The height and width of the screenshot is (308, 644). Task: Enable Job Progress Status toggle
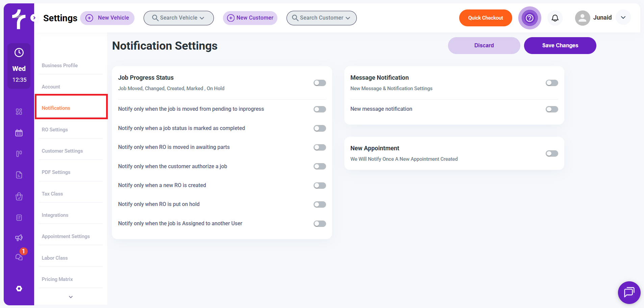pyautogui.click(x=319, y=83)
